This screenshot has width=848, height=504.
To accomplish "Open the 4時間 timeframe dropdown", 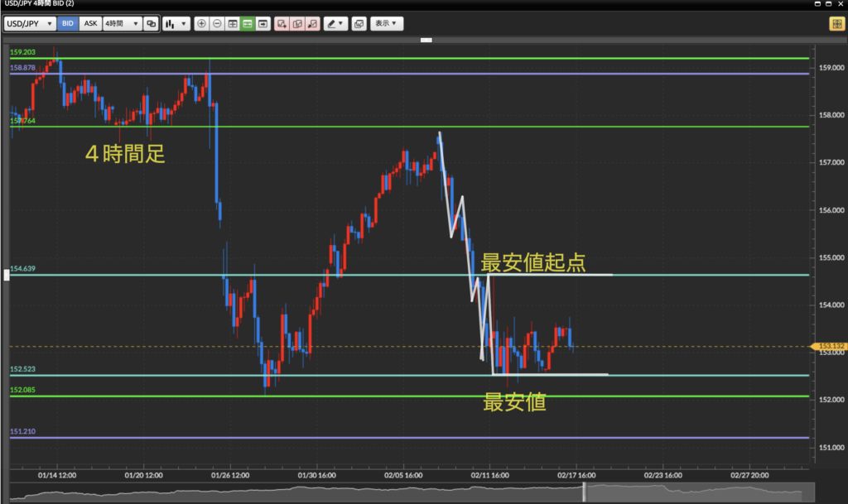I will (122, 24).
